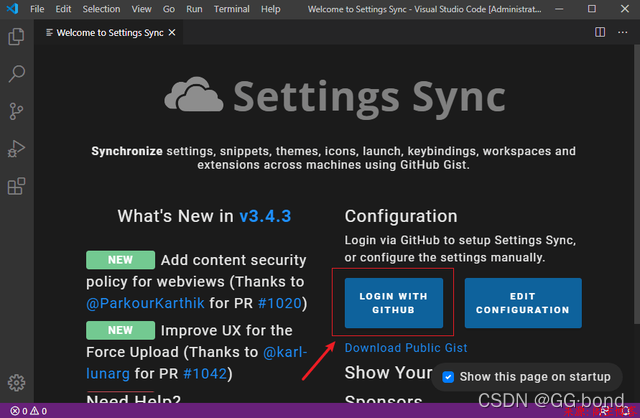Open the Help menu

tap(271, 9)
